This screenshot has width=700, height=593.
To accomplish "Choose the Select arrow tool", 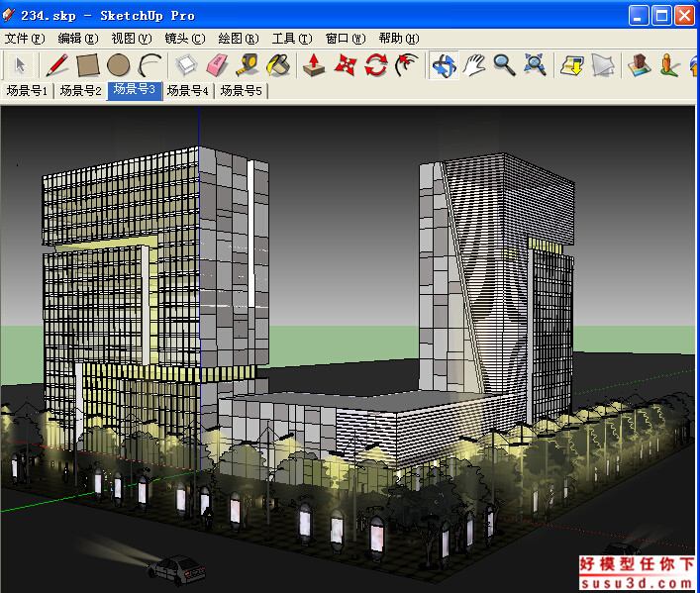I will (20, 65).
